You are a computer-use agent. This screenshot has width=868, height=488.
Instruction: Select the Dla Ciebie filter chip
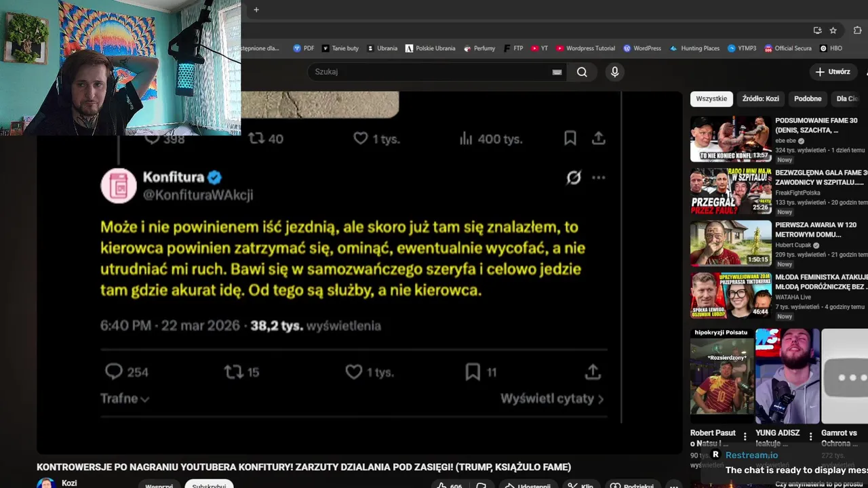(x=849, y=99)
